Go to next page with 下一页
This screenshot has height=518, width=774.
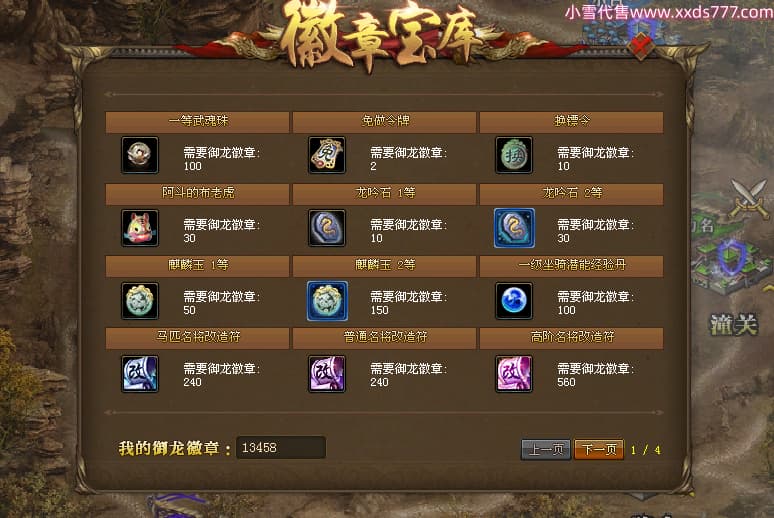[599, 449]
